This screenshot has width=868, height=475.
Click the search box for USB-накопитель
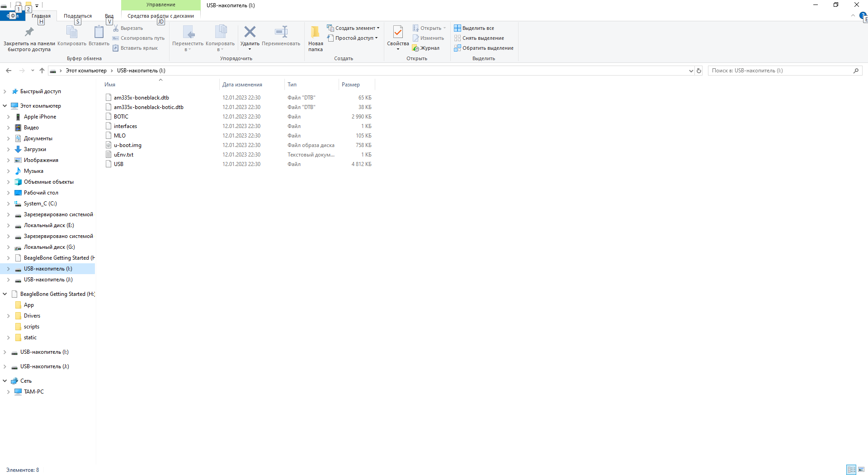[780, 71]
